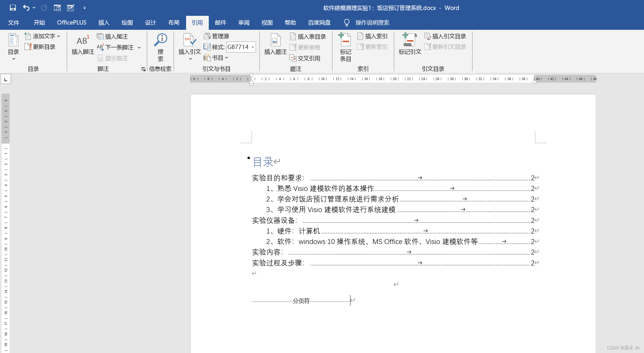This screenshot has height=353, width=644.
Task: Switch to the 插入 ribbon tab
Action: [x=104, y=23]
